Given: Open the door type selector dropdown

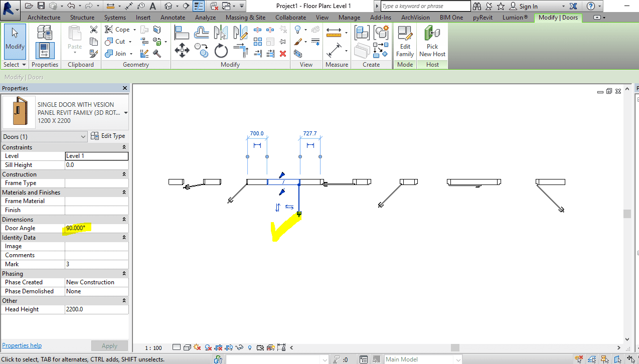Looking at the screenshot, I should click(125, 113).
